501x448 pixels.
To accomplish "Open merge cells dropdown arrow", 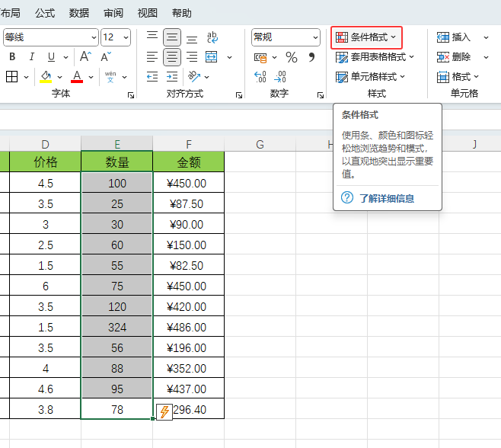I will [229, 58].
